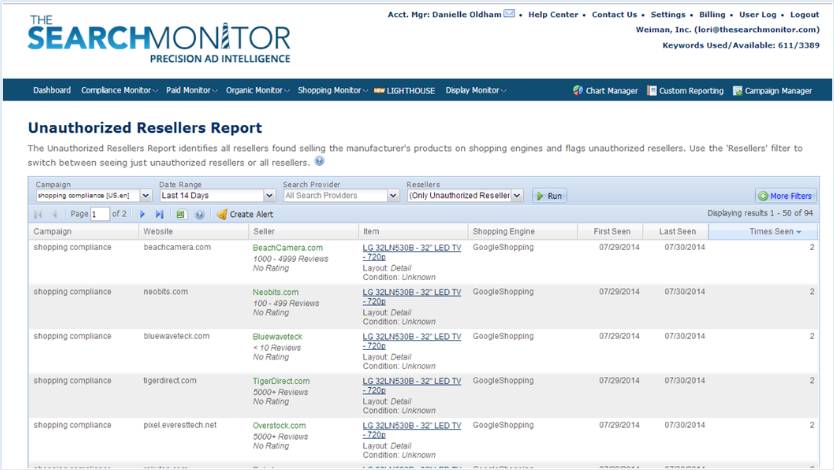Screen dimensions: 834x470
Task: Open account Settings link
Action: pyautogui.click(x=668, y=14)
